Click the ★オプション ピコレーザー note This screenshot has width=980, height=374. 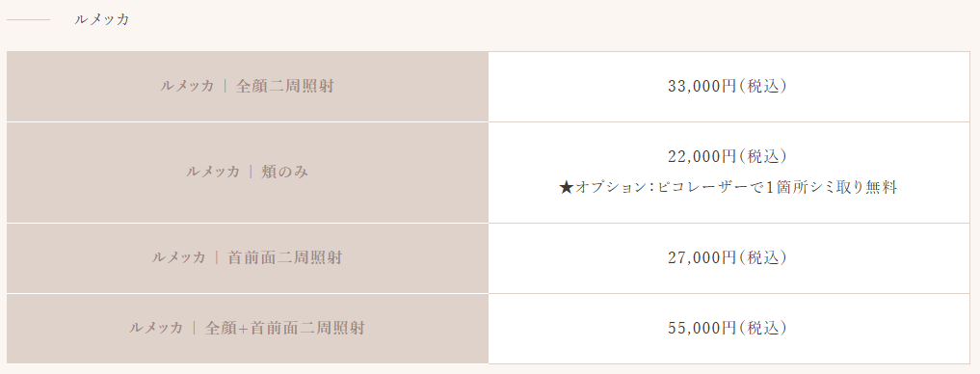point(728,188)
